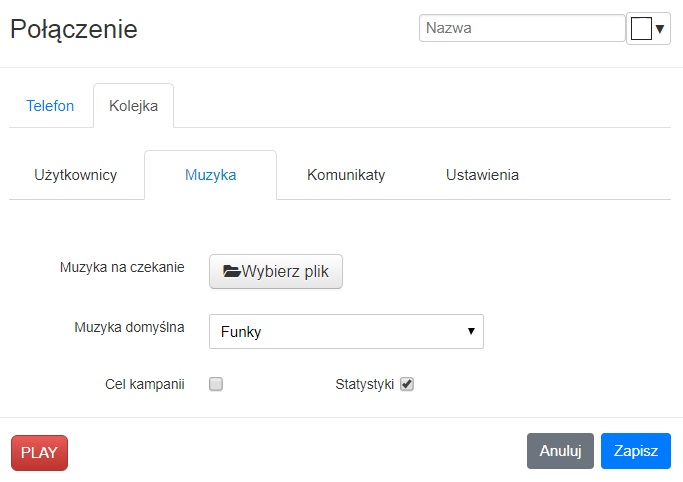
Task: Select the Muzyka sub-tab
Action: click(210, 175)
